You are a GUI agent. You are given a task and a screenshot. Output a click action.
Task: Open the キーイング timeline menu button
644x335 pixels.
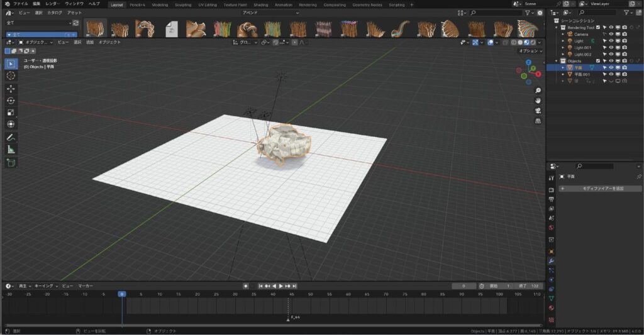(x=45, y=286)
